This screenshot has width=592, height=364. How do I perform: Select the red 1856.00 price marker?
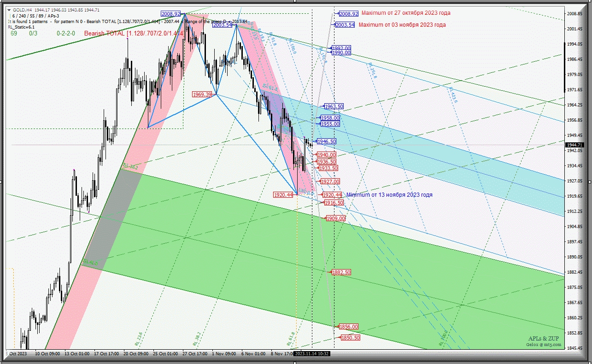coord(348,327)
